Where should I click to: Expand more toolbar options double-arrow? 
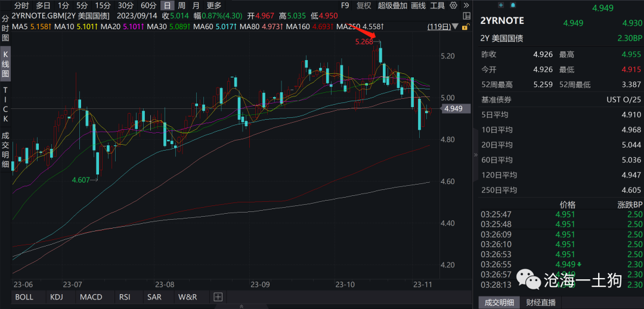[465, 5]
